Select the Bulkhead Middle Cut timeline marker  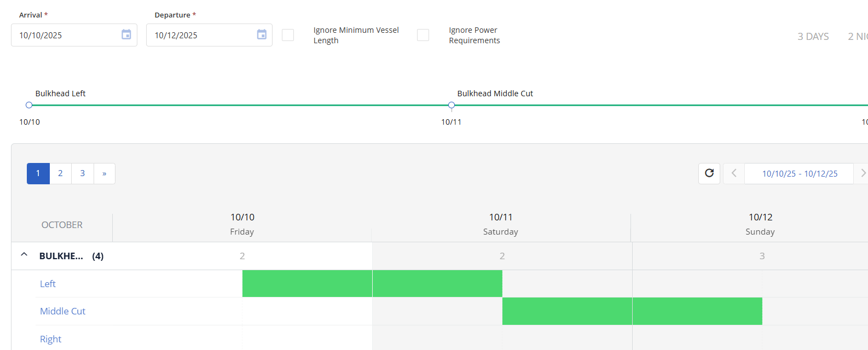click(x=452, y=105)
